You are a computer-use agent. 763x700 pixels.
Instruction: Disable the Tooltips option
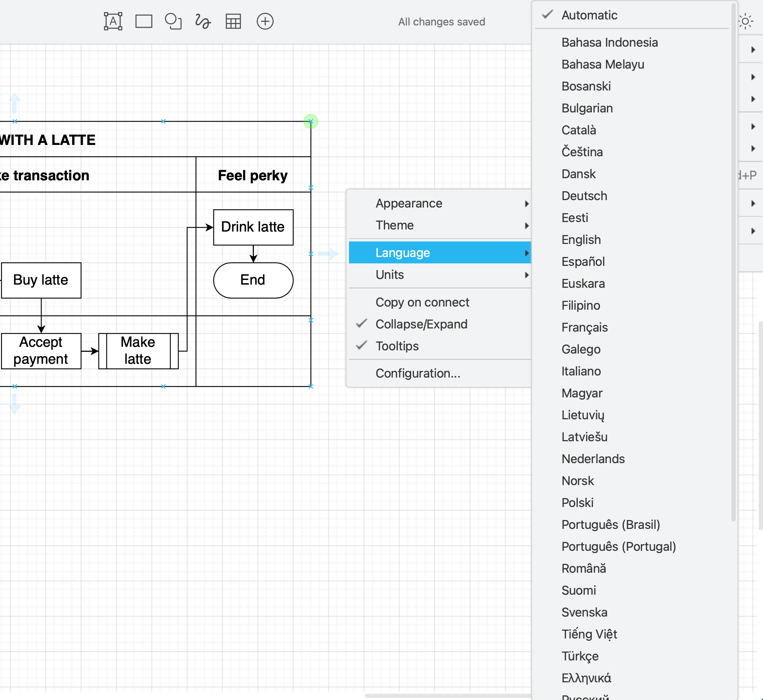coord(397,346)
